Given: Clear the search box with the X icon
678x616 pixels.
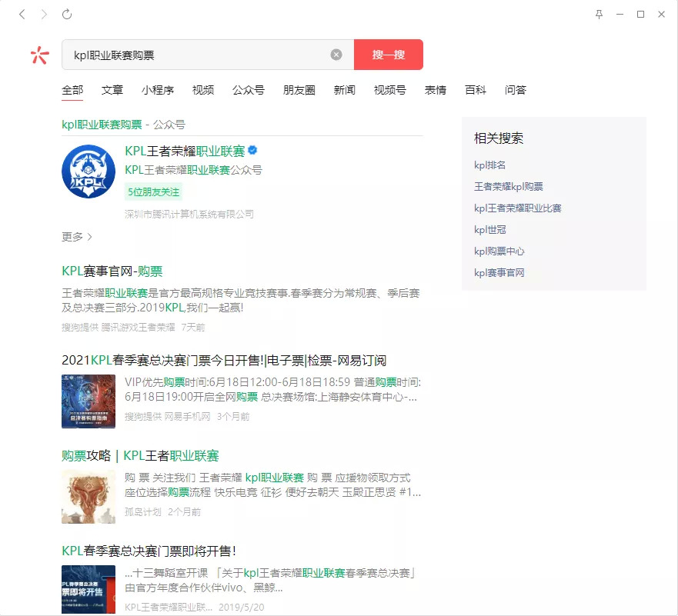Looking at the screenshot, I should (x=336, y=55).
